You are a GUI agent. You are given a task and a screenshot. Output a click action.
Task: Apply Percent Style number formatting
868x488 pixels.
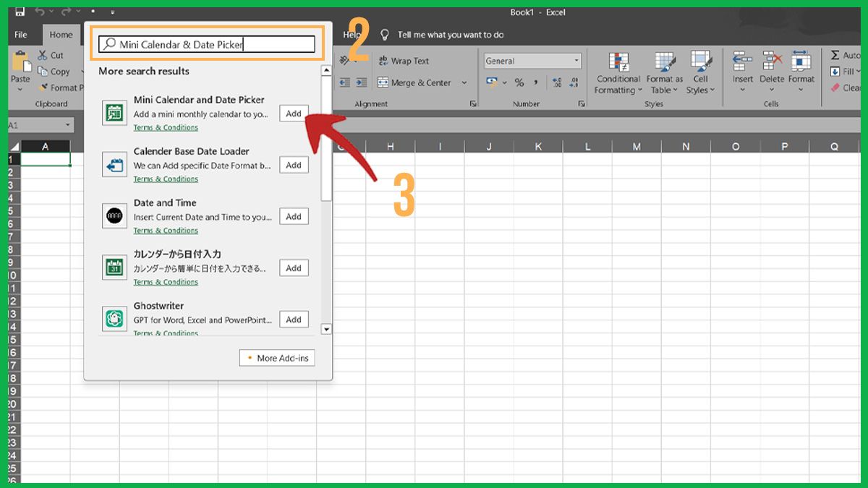519,83
